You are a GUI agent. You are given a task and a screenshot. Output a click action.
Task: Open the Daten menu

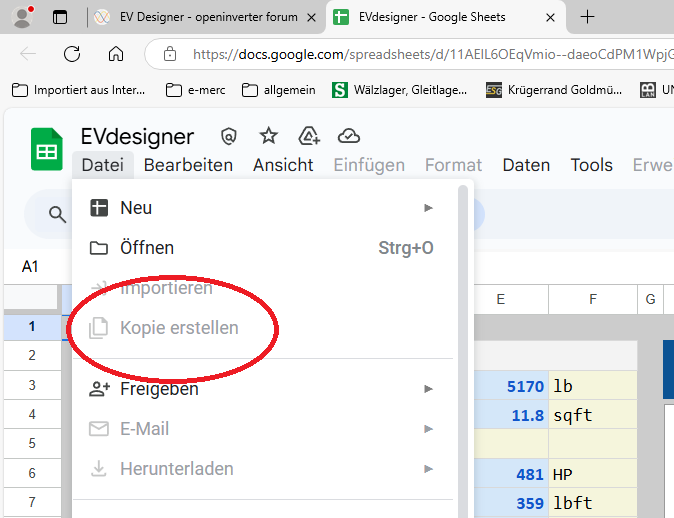[x=526, y=165]
